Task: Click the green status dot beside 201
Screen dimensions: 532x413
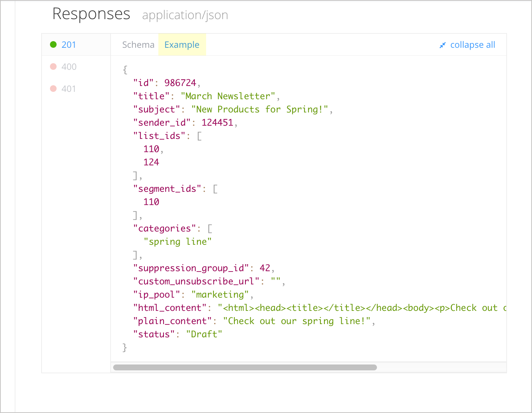Action: [53, 44]
